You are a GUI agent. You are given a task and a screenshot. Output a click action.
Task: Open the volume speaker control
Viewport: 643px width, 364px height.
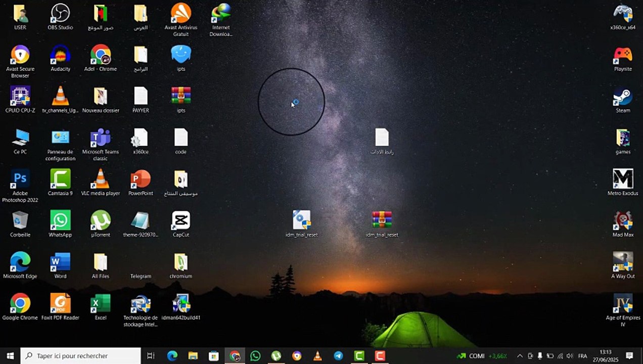tap(570, 356)
